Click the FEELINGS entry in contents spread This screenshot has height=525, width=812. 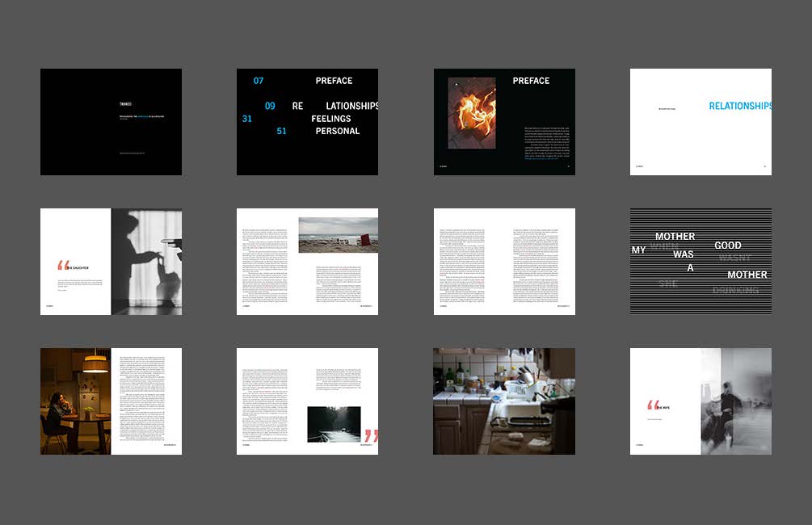[331, 119]
